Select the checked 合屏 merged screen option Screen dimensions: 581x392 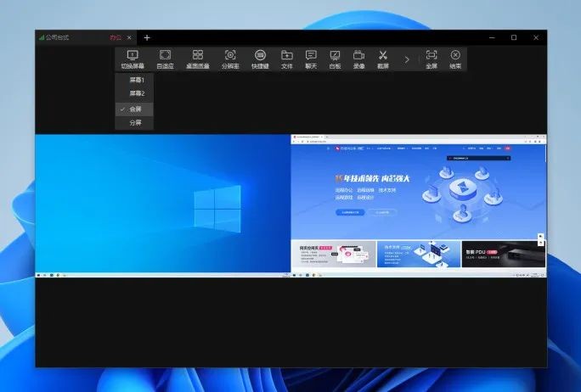(x=134, y=109)
